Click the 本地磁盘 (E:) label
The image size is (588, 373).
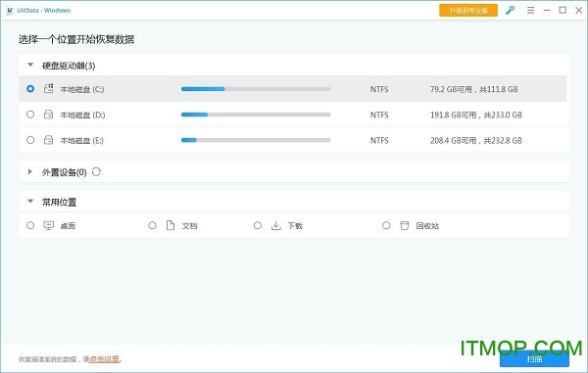81,140
